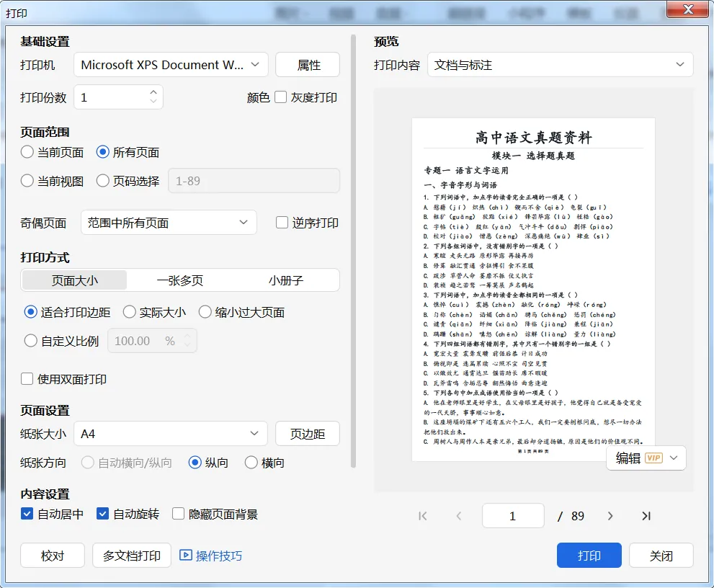Open 打印内容 dropdown 文档与标注
Viewport: 714px width, 588px height.
click(x=560, y=65)
